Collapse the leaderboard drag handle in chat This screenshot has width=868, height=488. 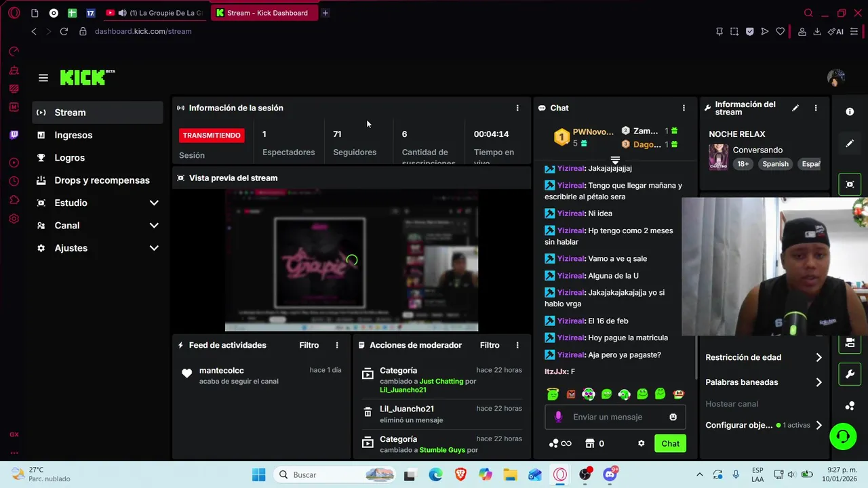[x=615, y=161]
